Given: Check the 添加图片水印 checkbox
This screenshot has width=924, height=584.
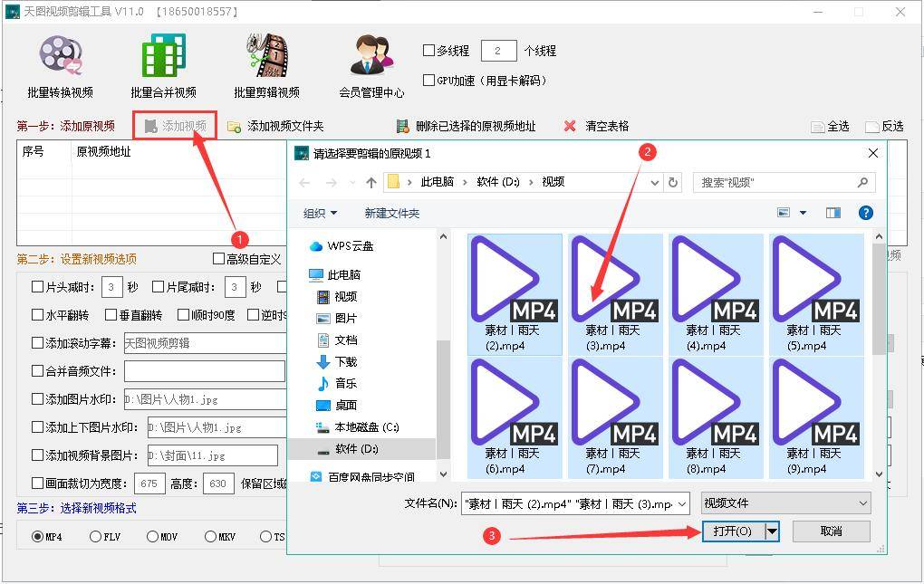Looking at the screenshot, I should [37, 398].
